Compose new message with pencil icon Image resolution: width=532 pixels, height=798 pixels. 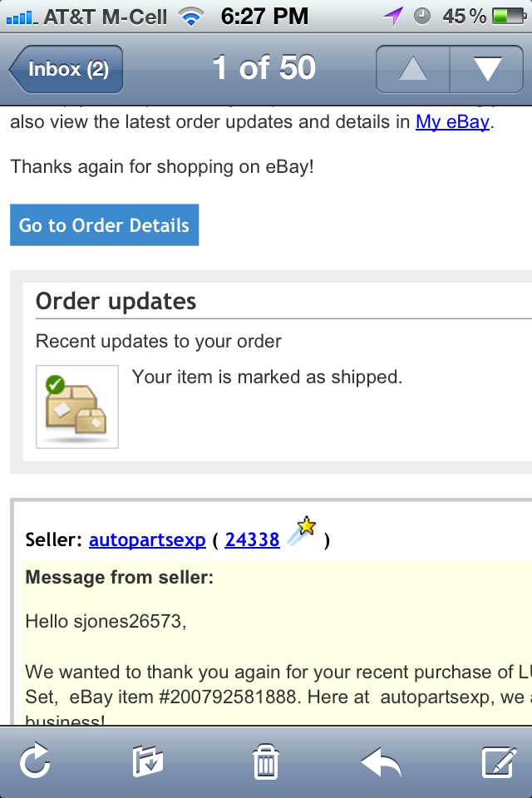click(499, 762)
